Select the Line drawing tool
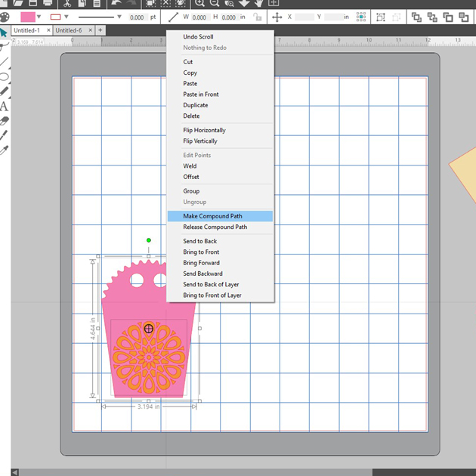The height and width of the screenshot is (476, 476). (x=4, y=62)
